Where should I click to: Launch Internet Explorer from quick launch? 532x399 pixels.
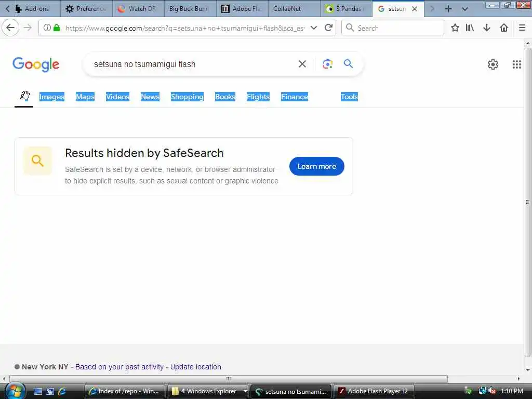62,391
